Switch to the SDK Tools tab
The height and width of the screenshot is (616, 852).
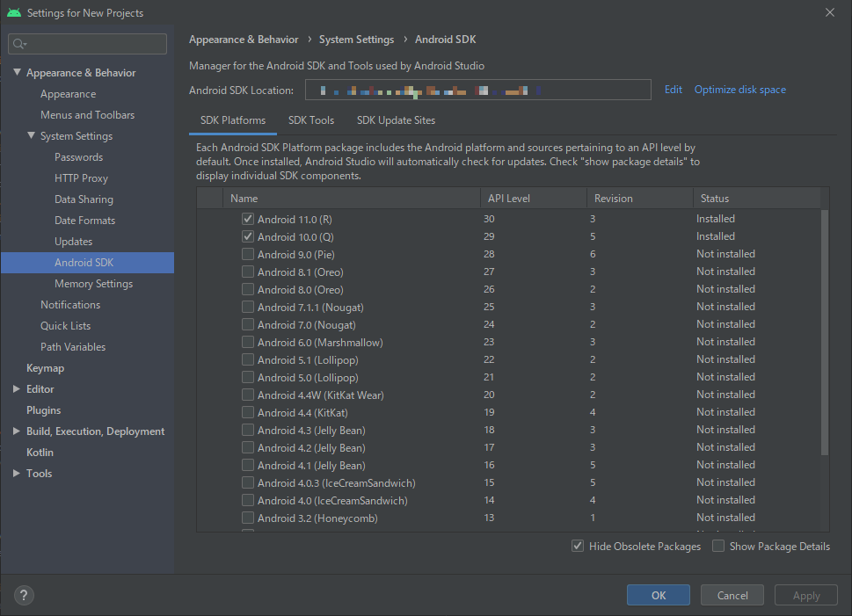[311, 120]
